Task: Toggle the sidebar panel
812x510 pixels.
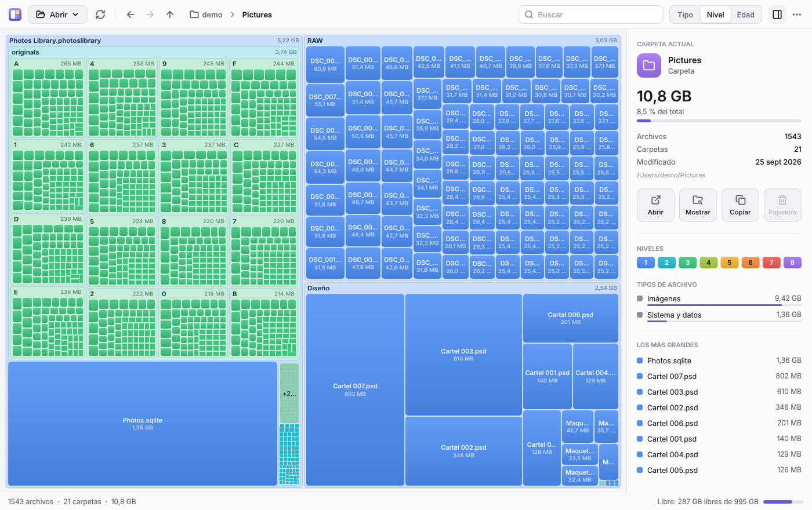Action: point(777,14)
